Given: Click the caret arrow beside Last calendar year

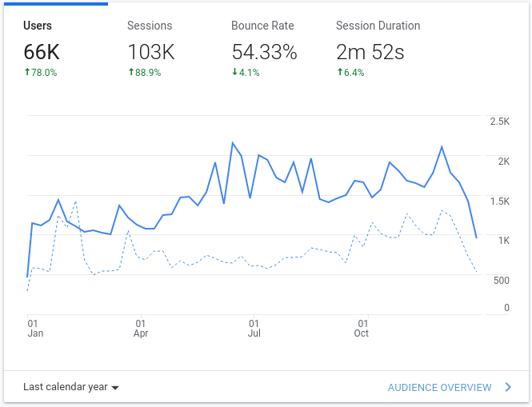Looking at the screenshot, I should [x=115, y=388].
